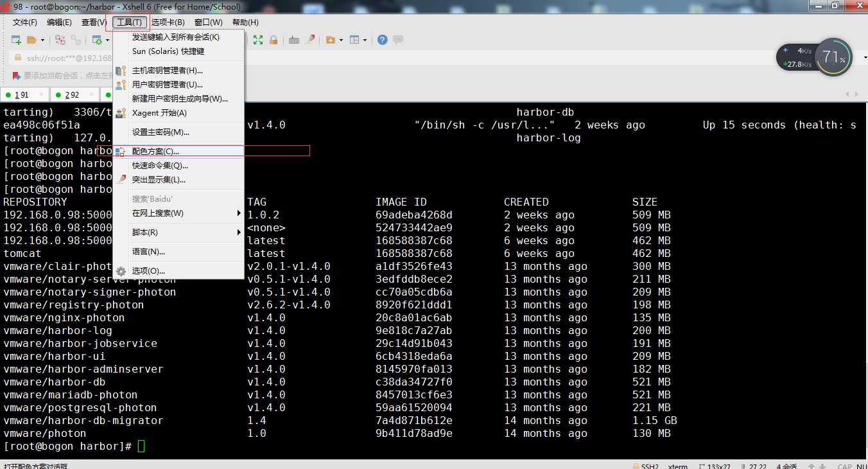This screenshot has height=469, width=868.
Task: Expand the layout icon dropdown arrow
Action: pyautogui.click(x=365, y=40)
